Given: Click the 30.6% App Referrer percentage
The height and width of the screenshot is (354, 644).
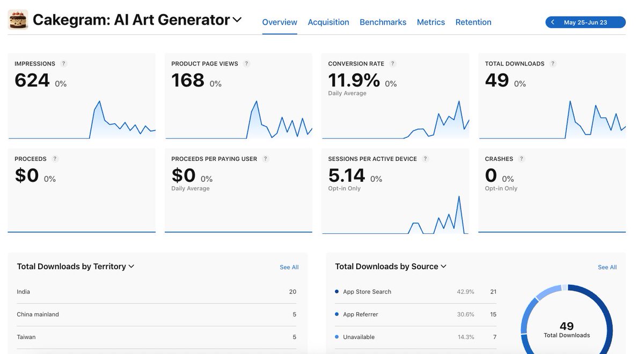Looking at the screenshot, I should (x=465, y=314).
